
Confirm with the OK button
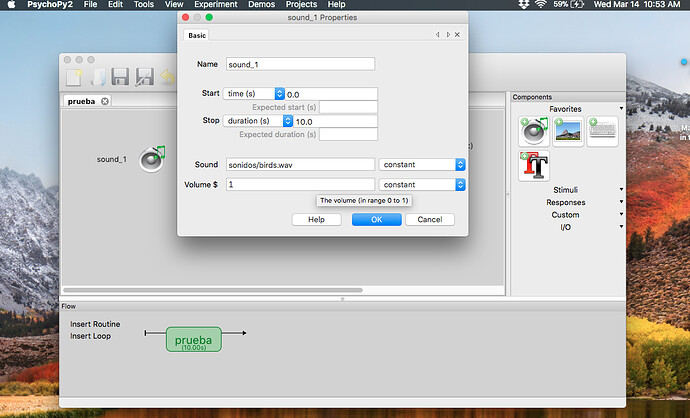tap(377, 220)
